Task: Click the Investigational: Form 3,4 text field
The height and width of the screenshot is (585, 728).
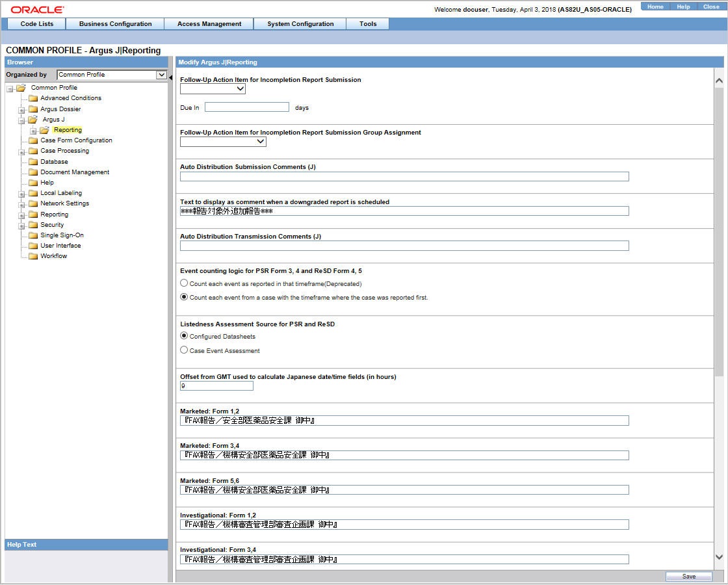Action: click(404, 560)
